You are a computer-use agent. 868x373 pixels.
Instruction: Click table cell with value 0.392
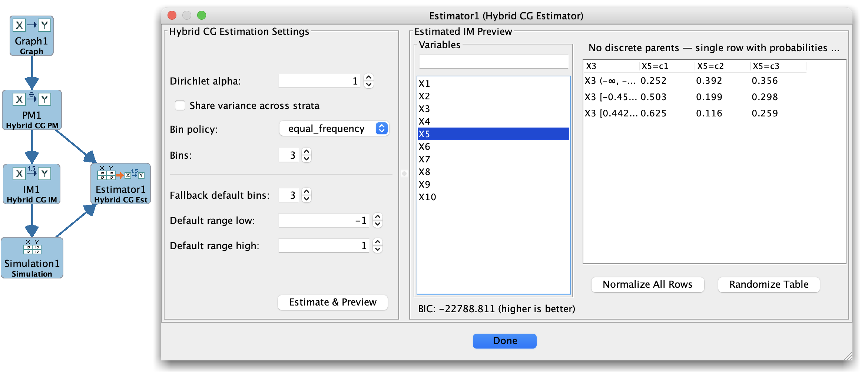coord(723,81)
